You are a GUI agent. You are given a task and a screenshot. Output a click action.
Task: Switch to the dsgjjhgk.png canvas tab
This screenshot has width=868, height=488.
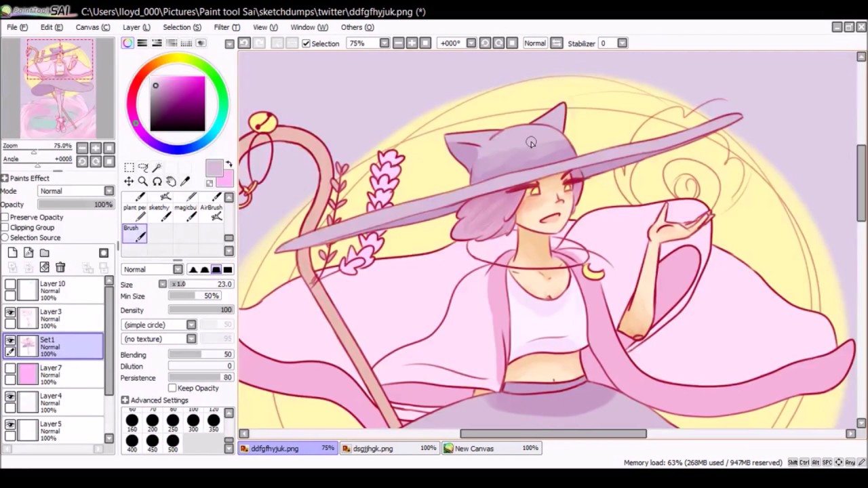click(x=389, y=448)
